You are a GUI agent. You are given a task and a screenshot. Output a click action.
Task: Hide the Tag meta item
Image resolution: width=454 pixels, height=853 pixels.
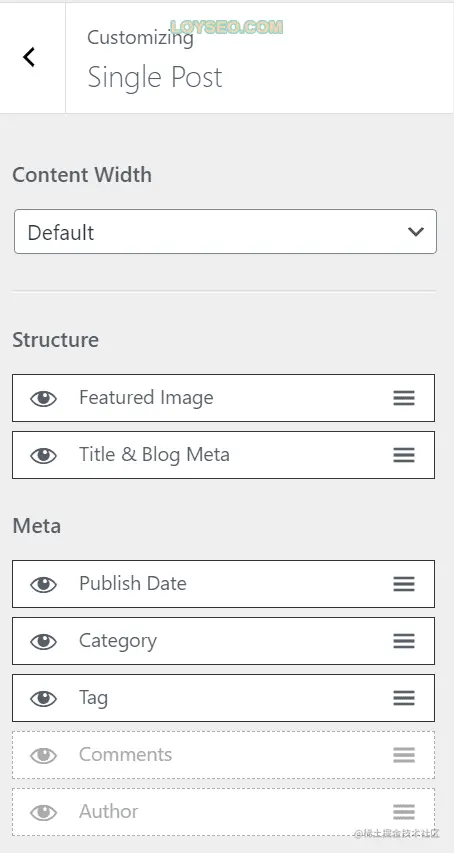pos(43,699)
